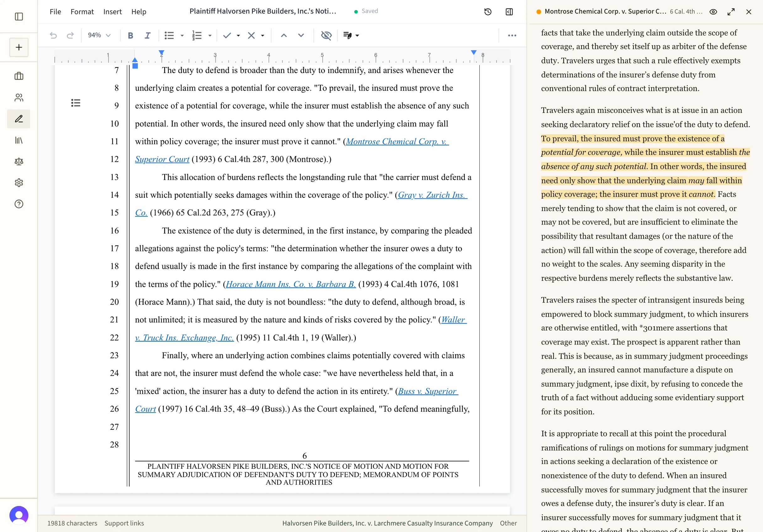Click the accept checkmark button

[x=227, y=35]
